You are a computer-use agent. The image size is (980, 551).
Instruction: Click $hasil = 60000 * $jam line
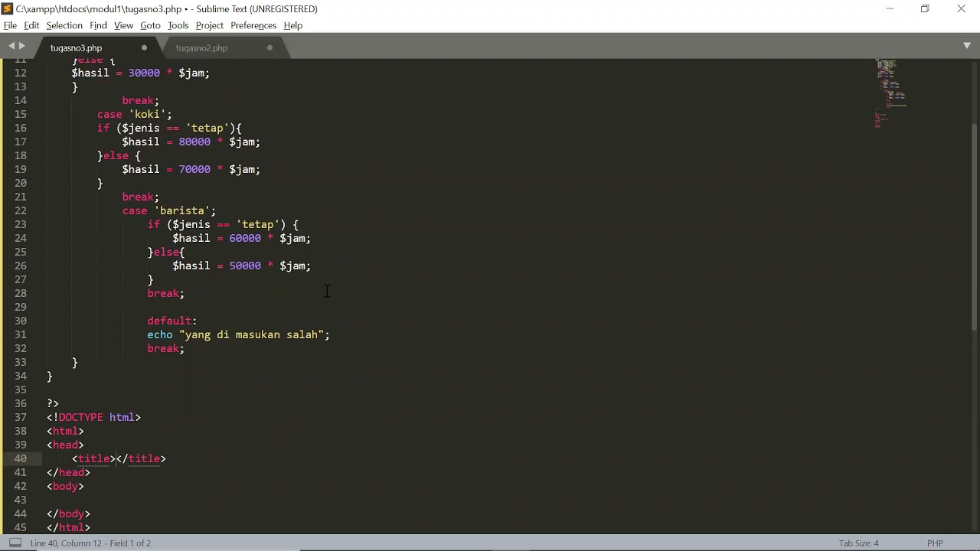tap(241, 238)
